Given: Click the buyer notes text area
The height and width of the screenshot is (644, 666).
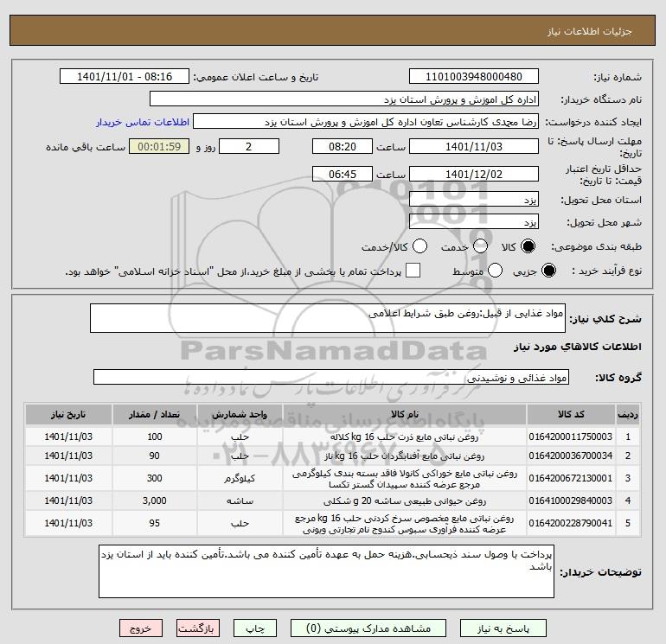Looking at the screenshot, I should click(x=326, y=571).
